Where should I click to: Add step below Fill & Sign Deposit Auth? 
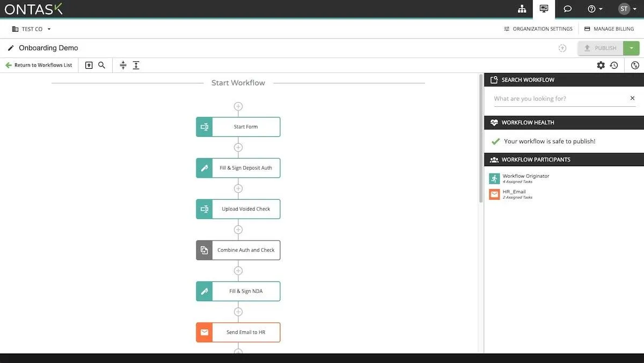(x=238, y=188)
